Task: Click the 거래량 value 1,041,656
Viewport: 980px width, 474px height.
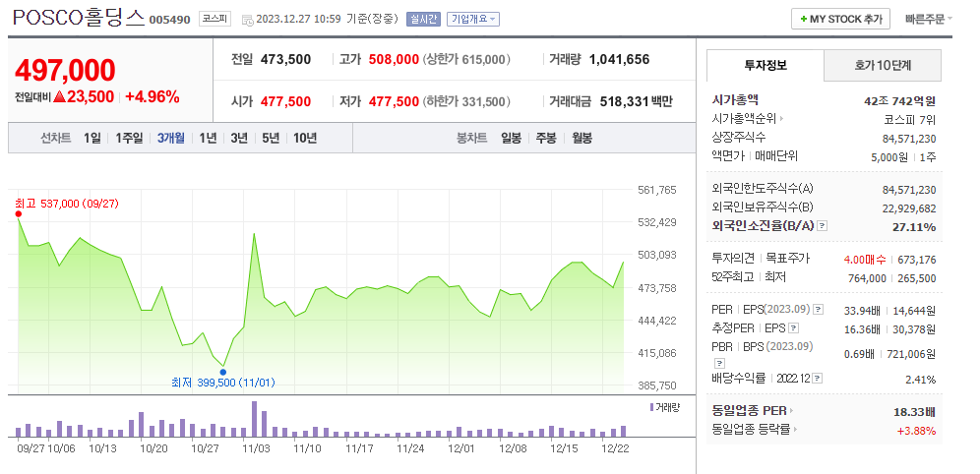Action: (x=619, y=60)
